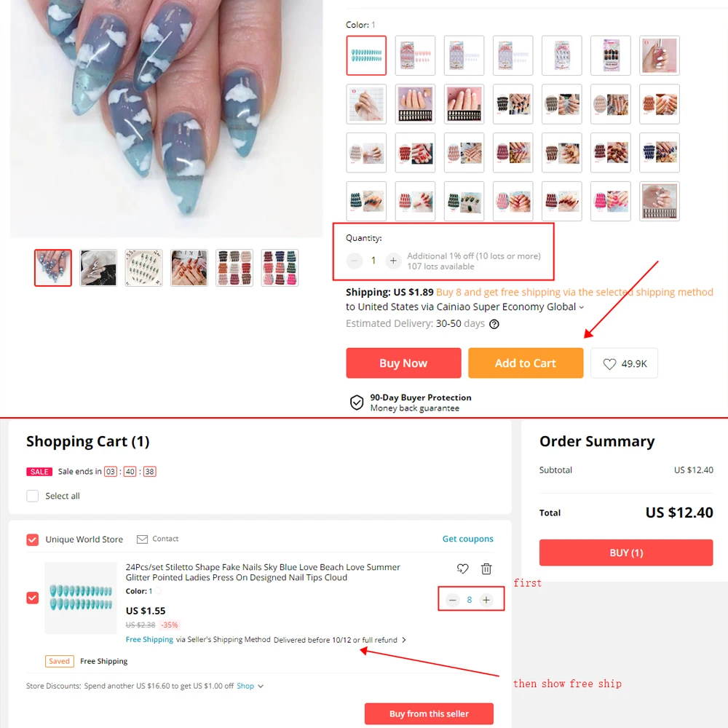Select the first teal nails color swatch
Viewport: 728px width, 728px height.
[366, 55]
